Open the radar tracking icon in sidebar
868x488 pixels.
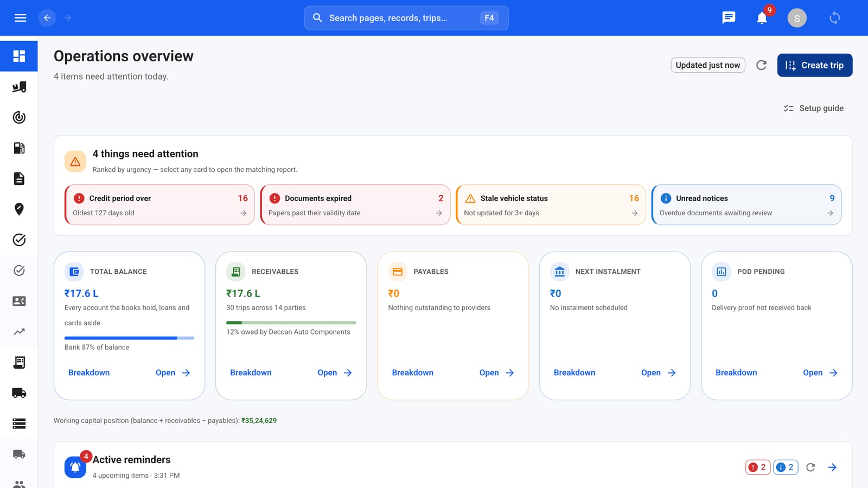[19, 117]
